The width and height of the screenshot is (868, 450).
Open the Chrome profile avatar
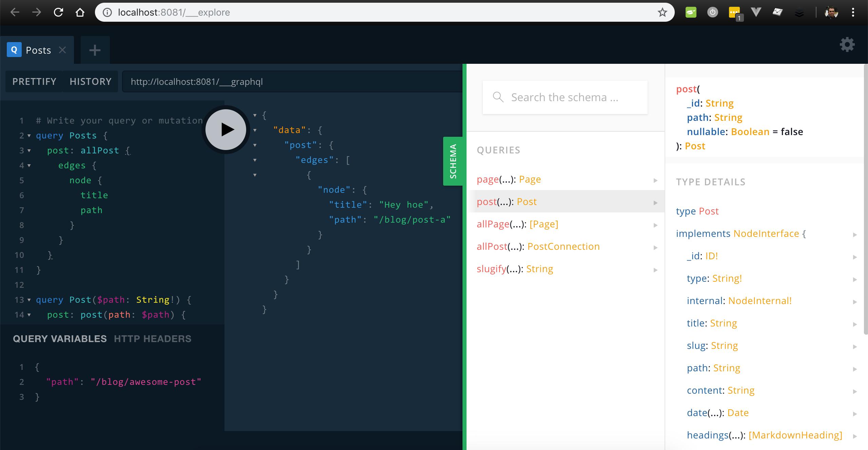[831, 13]
